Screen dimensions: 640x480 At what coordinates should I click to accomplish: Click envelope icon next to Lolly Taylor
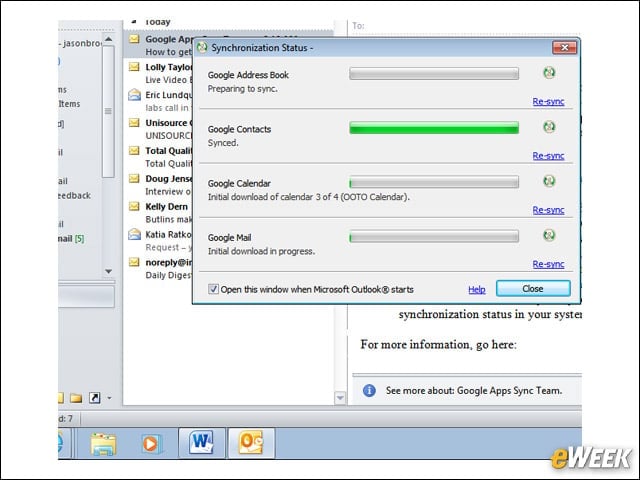134,67
